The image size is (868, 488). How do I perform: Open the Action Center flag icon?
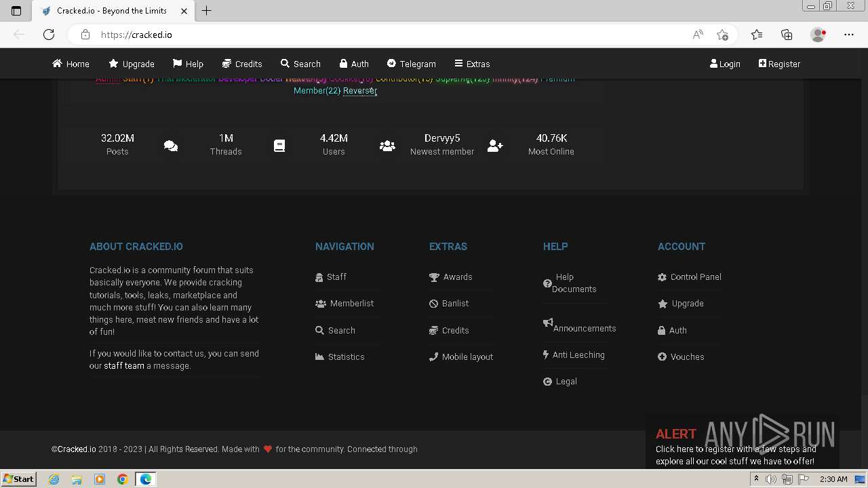pyautogui.click(x=804, y=479)
